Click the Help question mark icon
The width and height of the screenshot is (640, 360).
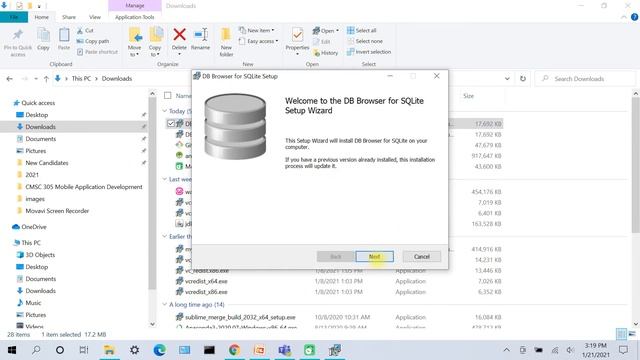point(634,17)
